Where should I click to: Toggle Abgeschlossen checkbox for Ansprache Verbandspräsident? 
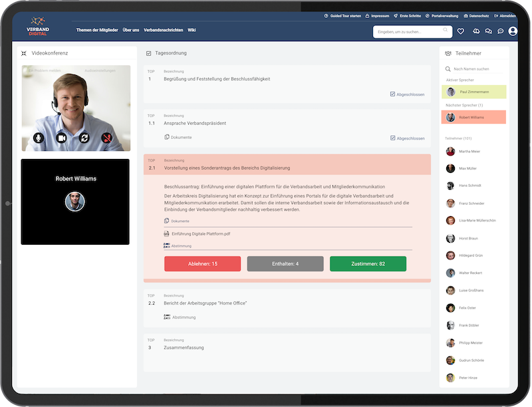click(x=393, y=138)
